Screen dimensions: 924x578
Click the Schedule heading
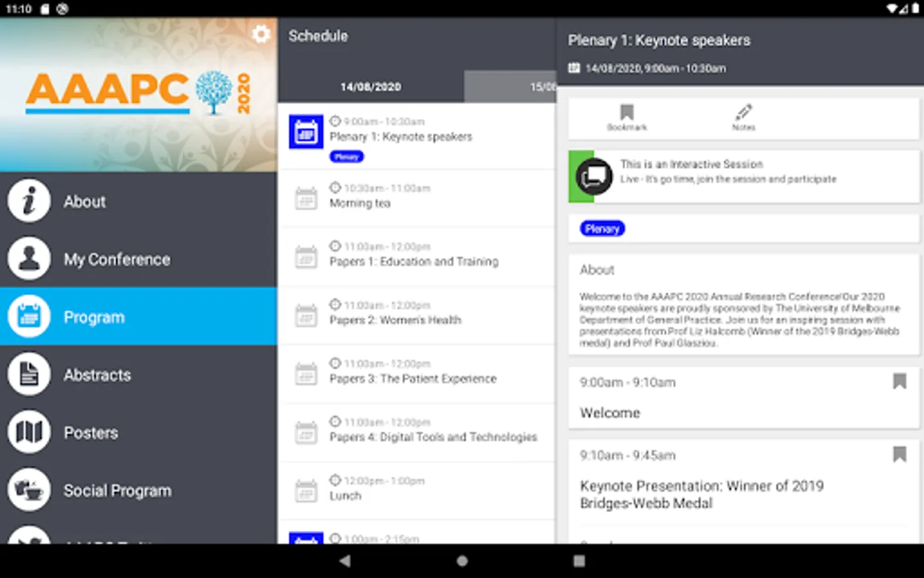[318, 36]
